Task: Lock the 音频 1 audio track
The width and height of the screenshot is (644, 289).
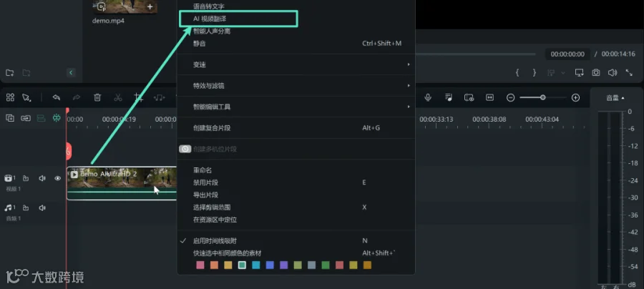Action: 26,207
